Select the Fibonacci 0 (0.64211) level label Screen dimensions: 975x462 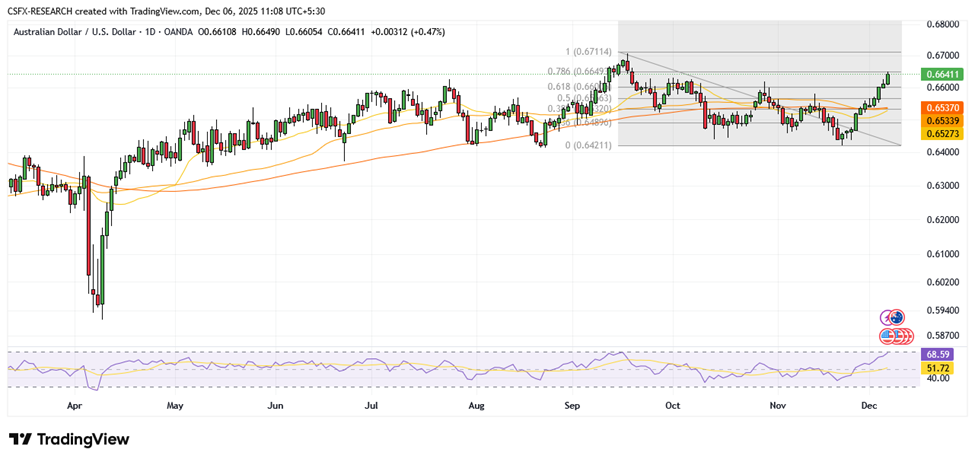tap(590, 145)
